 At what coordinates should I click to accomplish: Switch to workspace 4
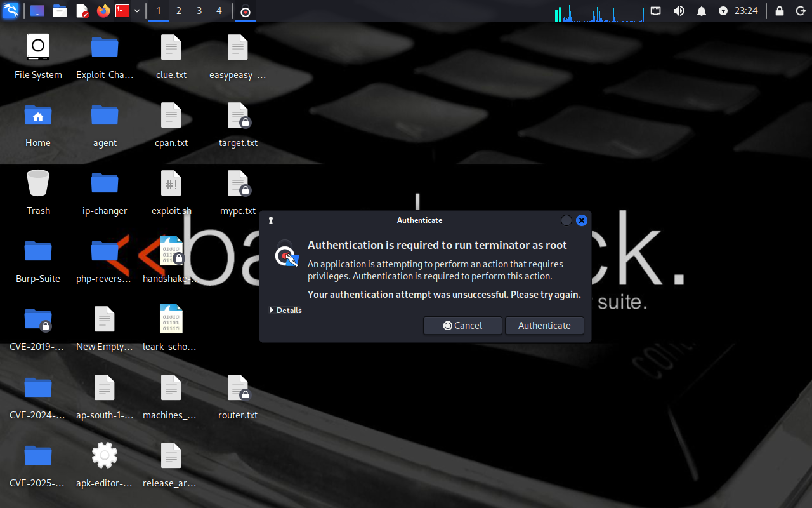coord(219,11)
